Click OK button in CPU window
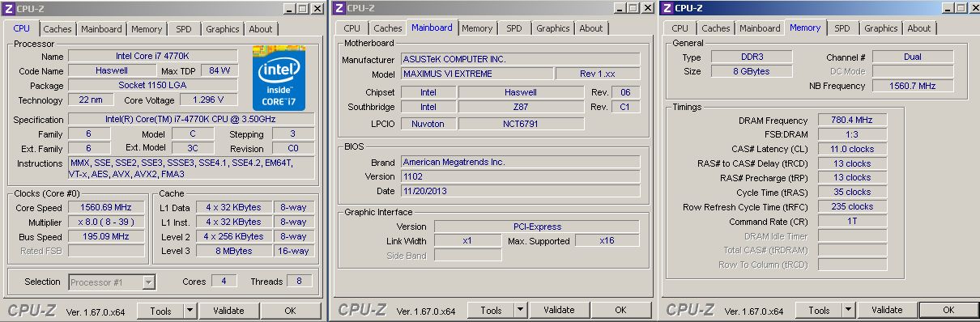980x322 pixels. tap(290, 311)
